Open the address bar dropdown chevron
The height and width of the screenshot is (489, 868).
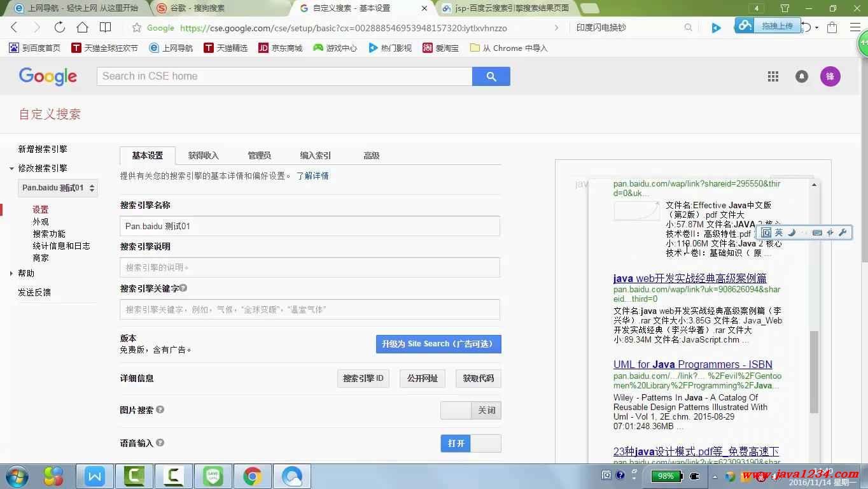[557, 27]
